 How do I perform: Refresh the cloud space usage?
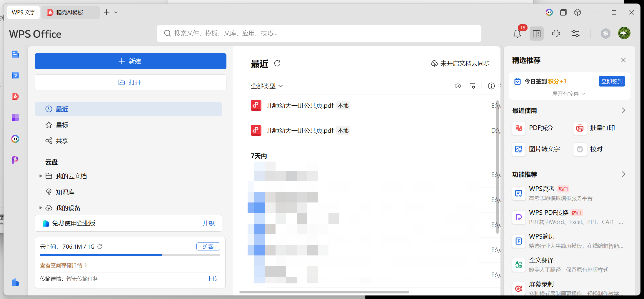tap(100, 247)
